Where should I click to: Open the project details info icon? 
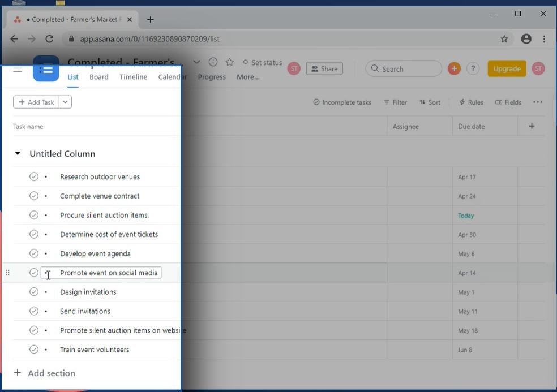[x=213, y=62]
